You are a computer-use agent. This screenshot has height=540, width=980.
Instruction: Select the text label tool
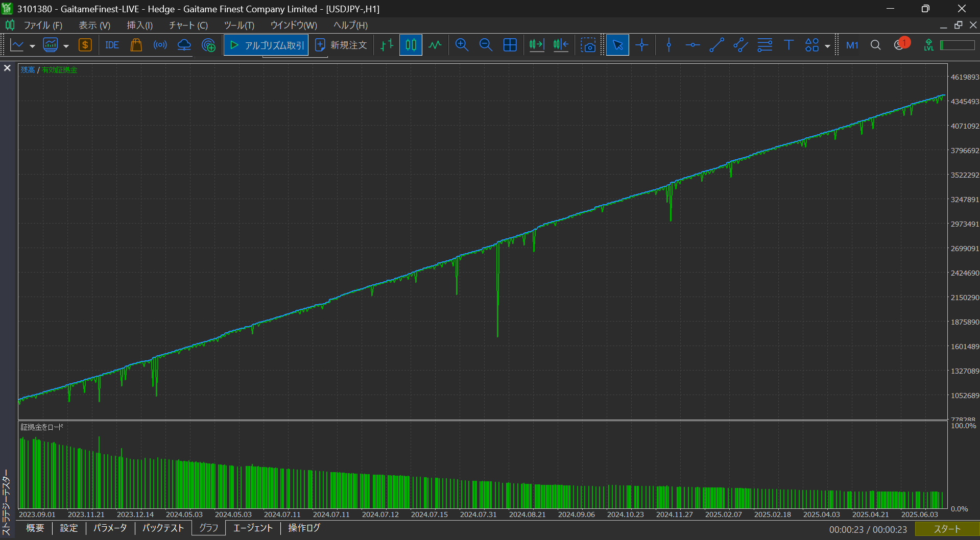(x=788, y=45)
